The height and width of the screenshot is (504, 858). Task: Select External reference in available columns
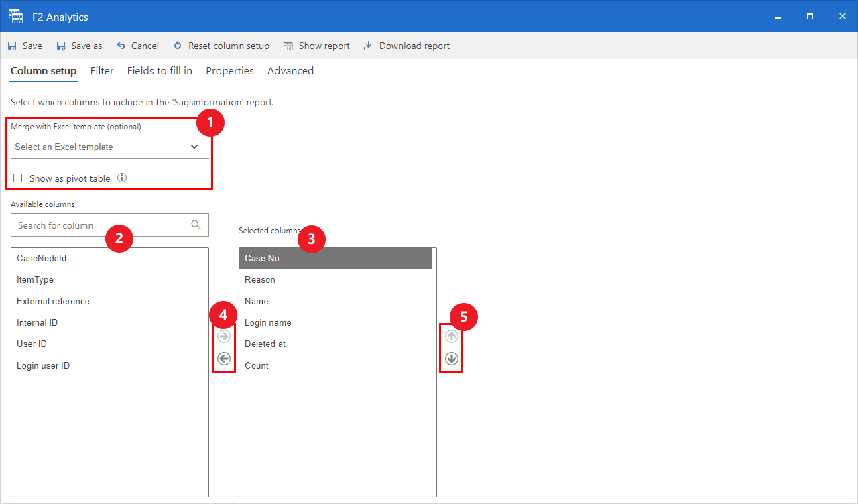point(53,302)
